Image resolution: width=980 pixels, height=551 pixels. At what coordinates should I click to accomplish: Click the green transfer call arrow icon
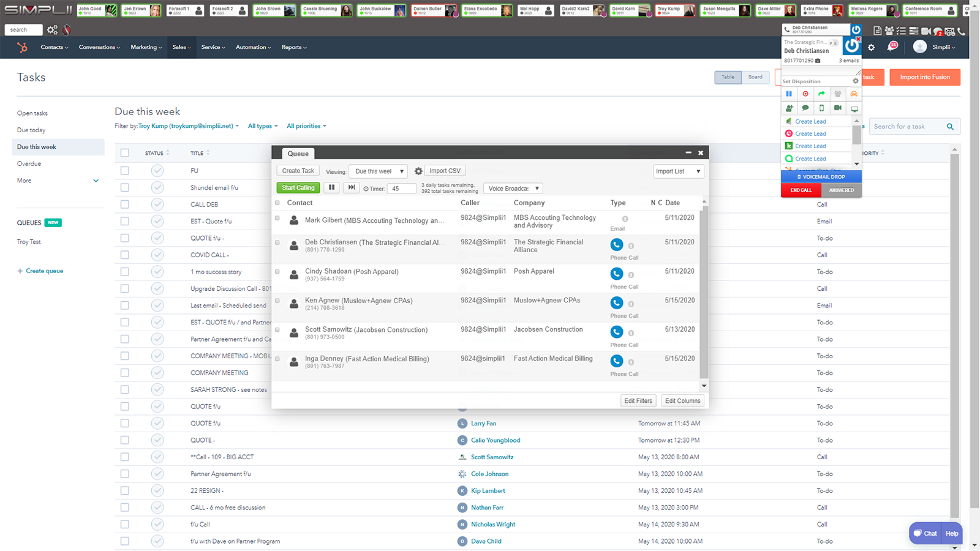pos(821,94)
